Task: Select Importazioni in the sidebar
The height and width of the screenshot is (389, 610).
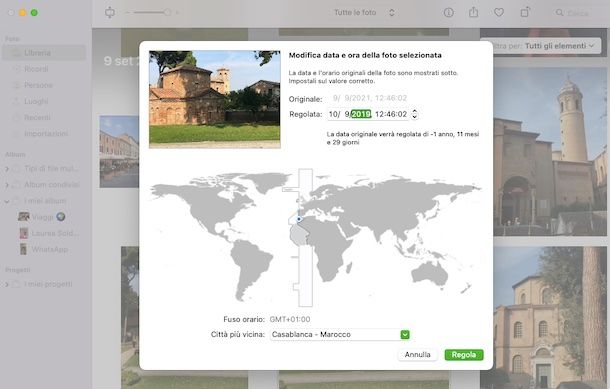Action: pos(46,133)
